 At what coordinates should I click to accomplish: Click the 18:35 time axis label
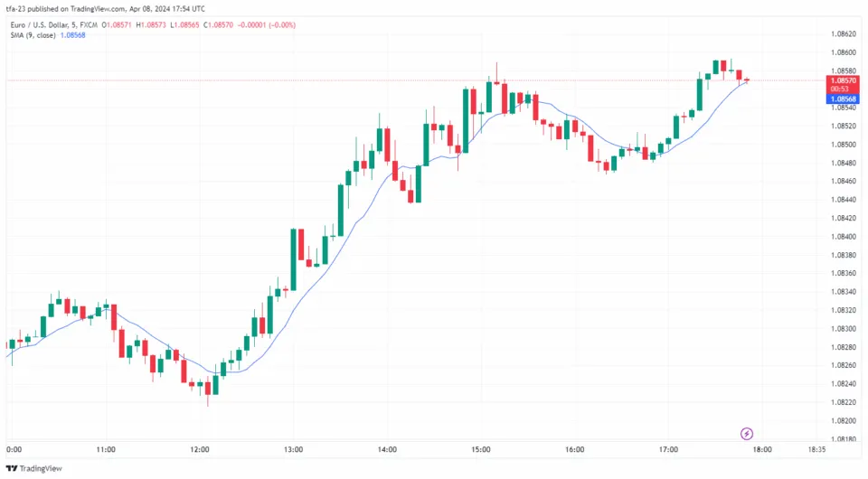coord(818,449)
